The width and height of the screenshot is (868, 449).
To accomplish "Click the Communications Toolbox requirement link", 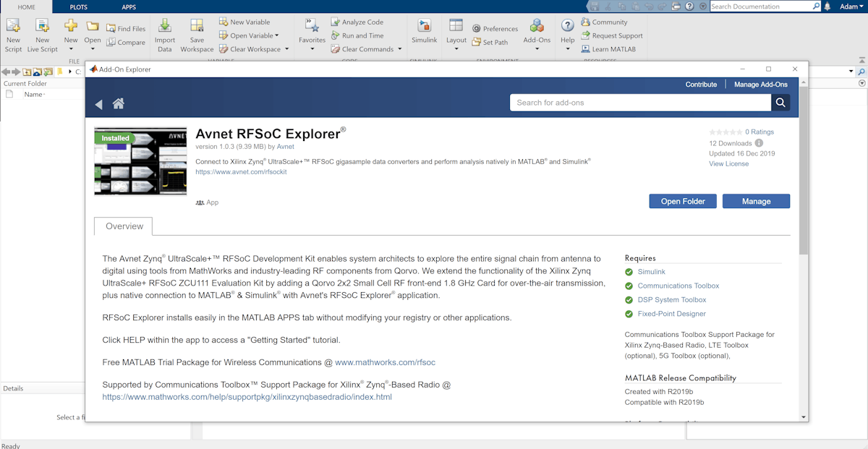I will (x=678, y=286).
